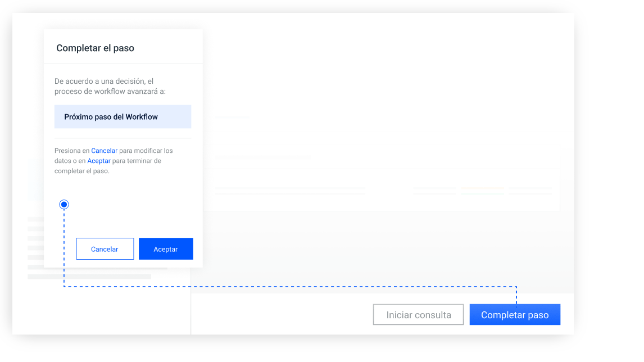Click the Cancelar button in the dialog

pyautogui.click(x=105, y=248)
